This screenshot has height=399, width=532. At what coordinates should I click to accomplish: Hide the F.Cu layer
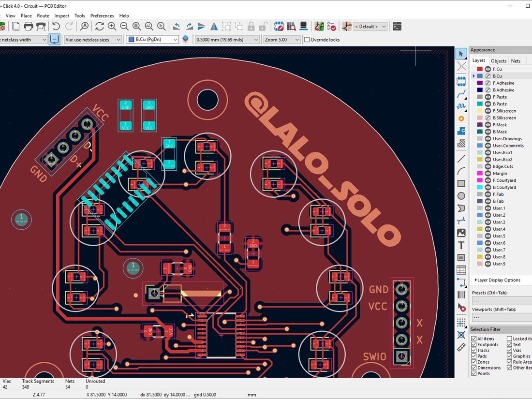[488, 69]
